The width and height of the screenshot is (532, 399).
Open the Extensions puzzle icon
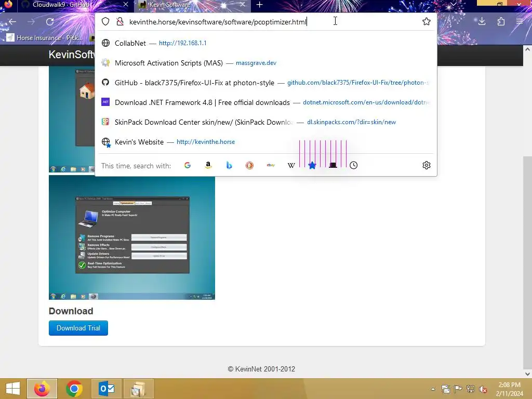[x=501, y=22]
